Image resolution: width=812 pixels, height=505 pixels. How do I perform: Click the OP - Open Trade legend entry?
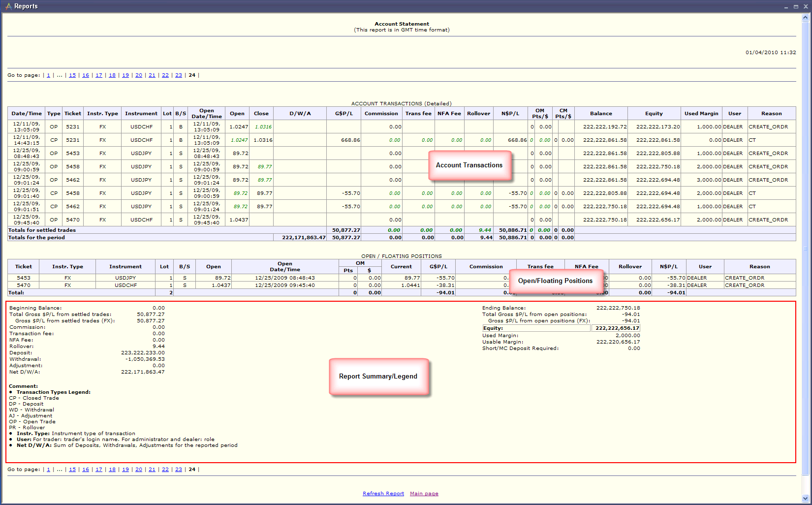(x=32, y=422)
